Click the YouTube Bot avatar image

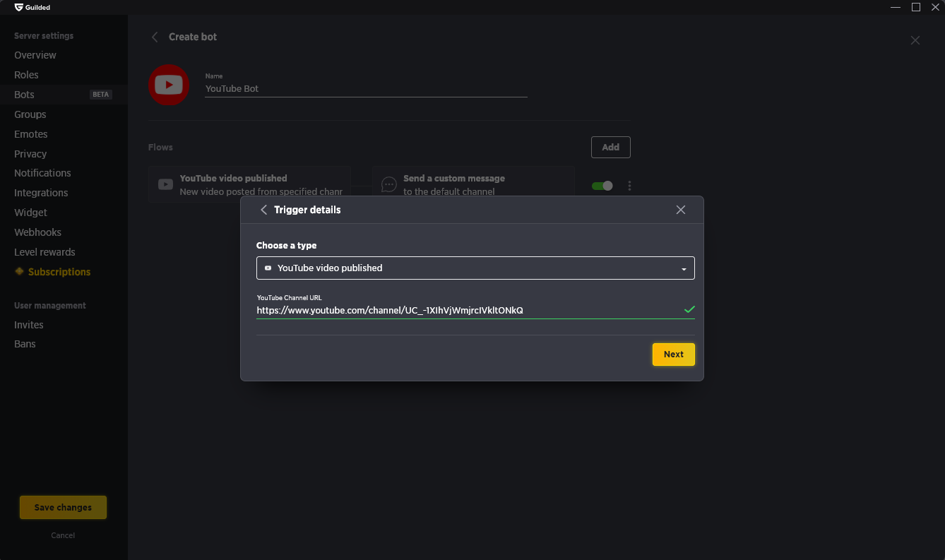pyautogui.click(x=169, y=85)
